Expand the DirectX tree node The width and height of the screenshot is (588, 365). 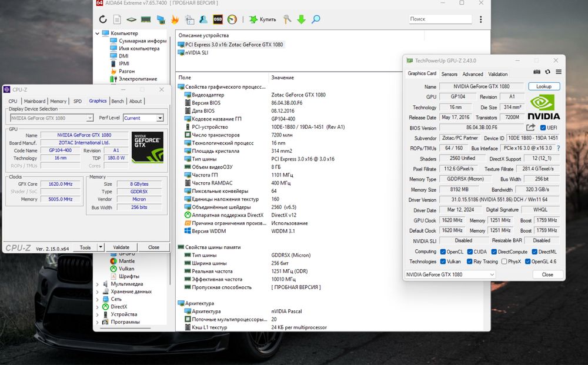(98, 307)
